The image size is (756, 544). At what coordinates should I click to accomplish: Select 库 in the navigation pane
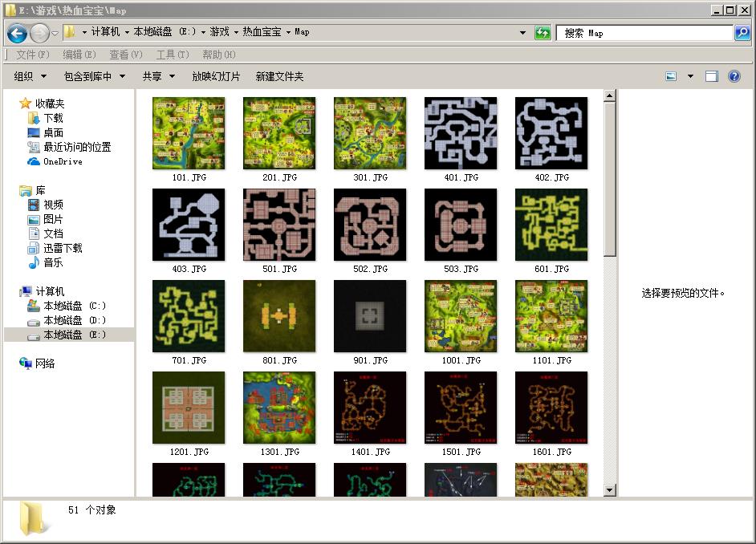pyautogui.click(x=40, y=190)
